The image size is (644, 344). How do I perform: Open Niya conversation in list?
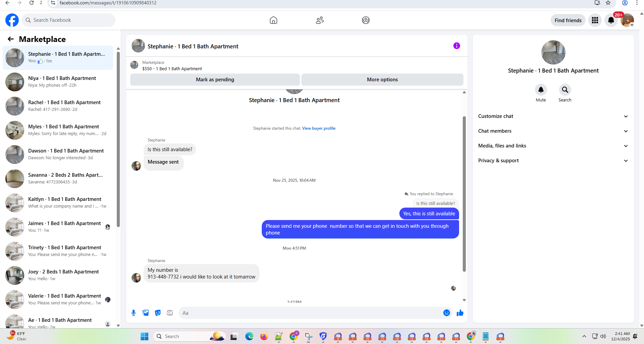[x=58, y=82]
